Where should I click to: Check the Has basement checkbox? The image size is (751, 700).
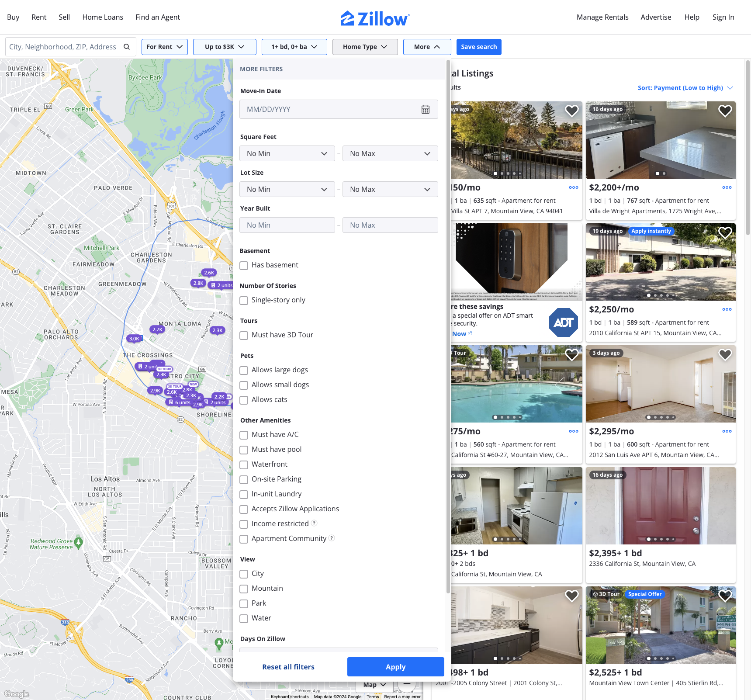[244, 265]
